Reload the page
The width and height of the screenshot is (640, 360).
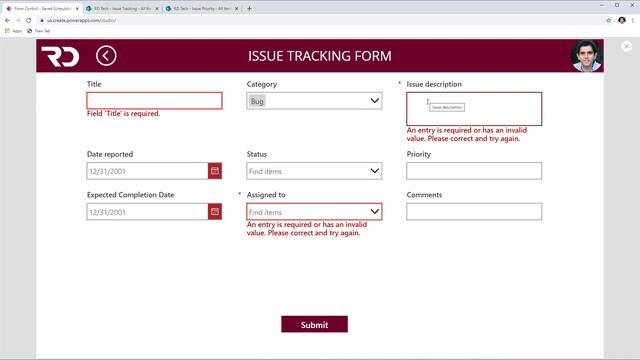point(29,20)
